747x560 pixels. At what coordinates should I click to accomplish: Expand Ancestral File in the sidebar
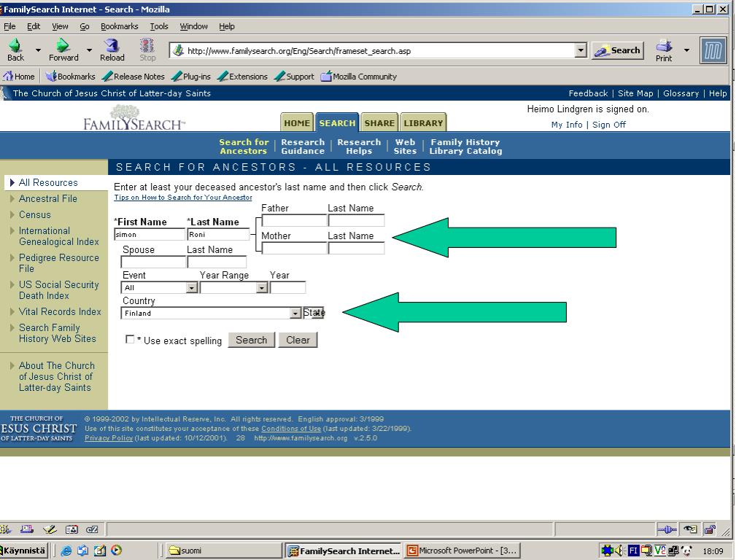pos(47,198)
